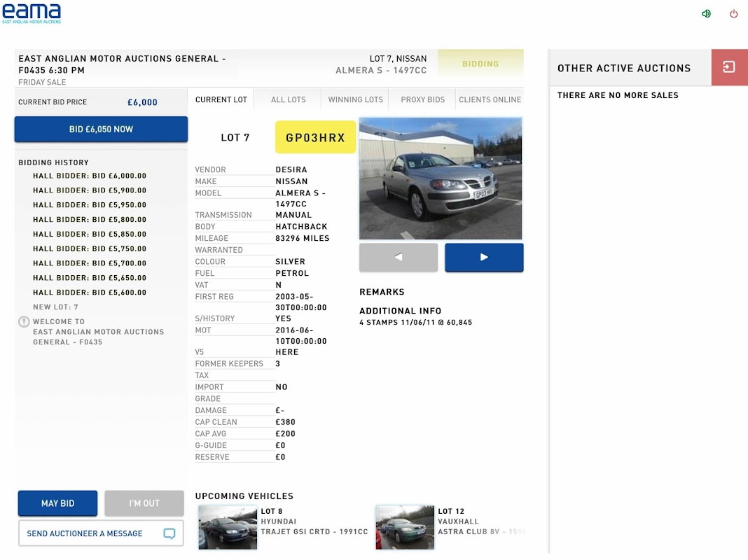Image resolution: width=748 pixels, height=560 pixels.
Task: Click Bid £6,050 Now button
Action: (x=101, y=129)
